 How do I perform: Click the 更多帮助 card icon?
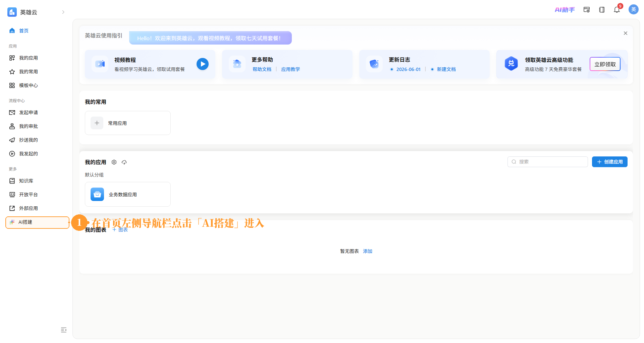point(237,64)
